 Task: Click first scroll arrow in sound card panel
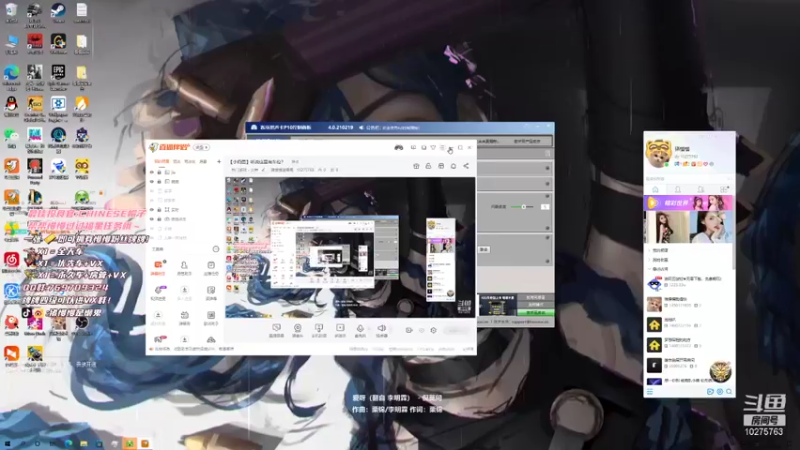(547, 168)
